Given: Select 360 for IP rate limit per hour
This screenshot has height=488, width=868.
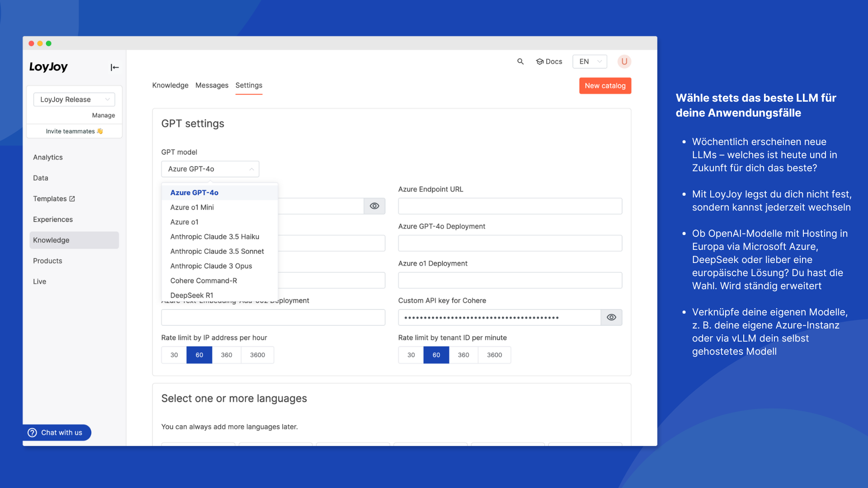Looking at the screenshot, I should pos(226,355).
